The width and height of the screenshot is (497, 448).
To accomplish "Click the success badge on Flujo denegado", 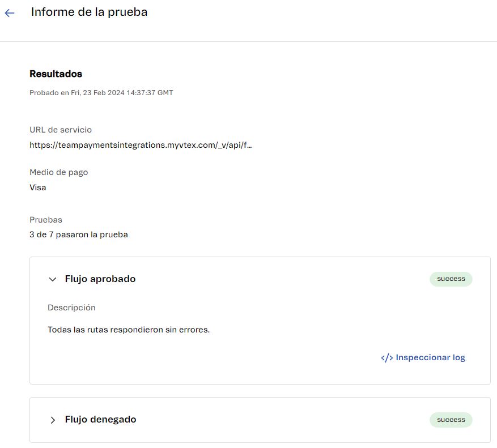I will coord(451,420).
